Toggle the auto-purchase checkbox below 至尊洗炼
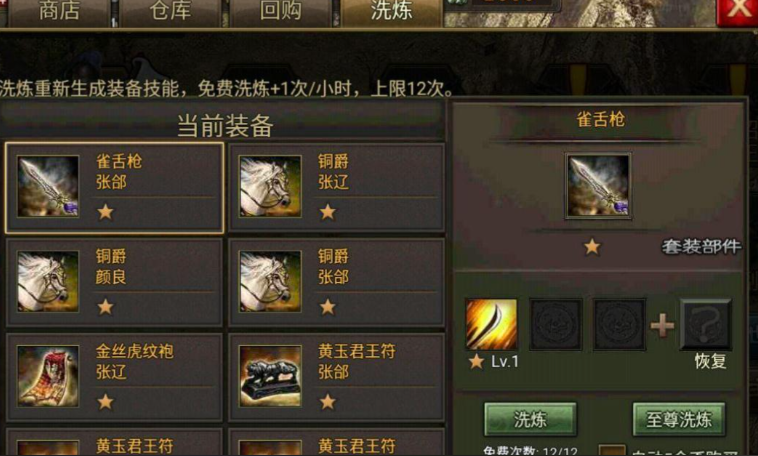Screen dimensions: 758x456 coord(612,450)
